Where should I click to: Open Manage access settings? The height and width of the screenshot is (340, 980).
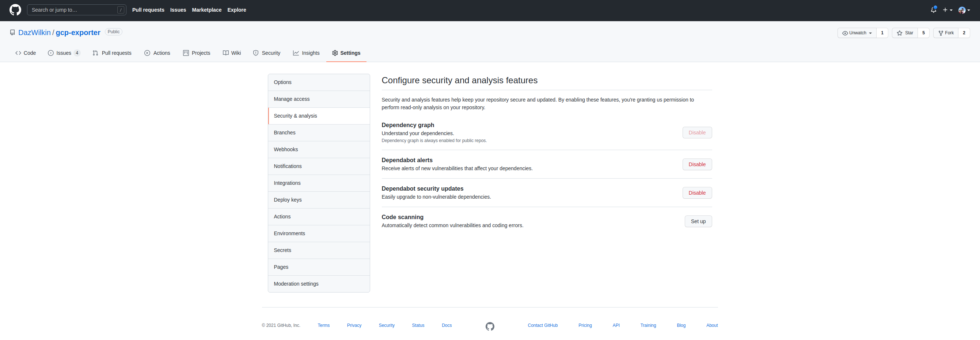[319, 99]
